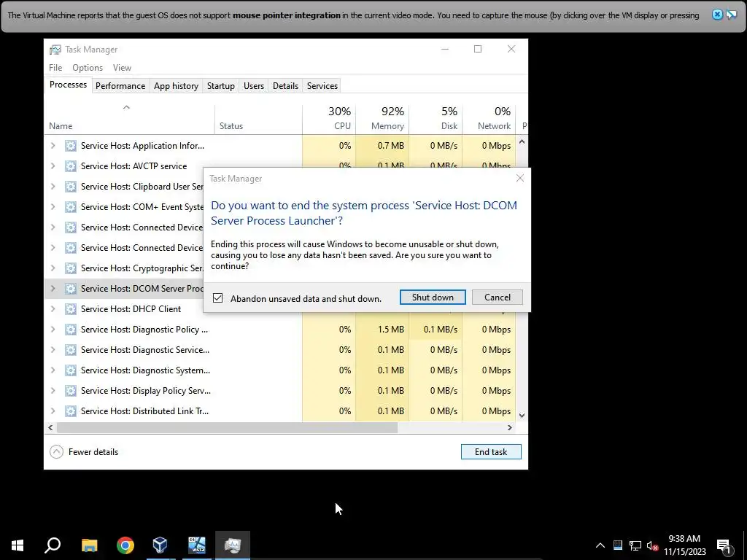The image size is (747, 560).
Task: Open File Explorer from the taskbar
Action: click(x=89, y=545)
